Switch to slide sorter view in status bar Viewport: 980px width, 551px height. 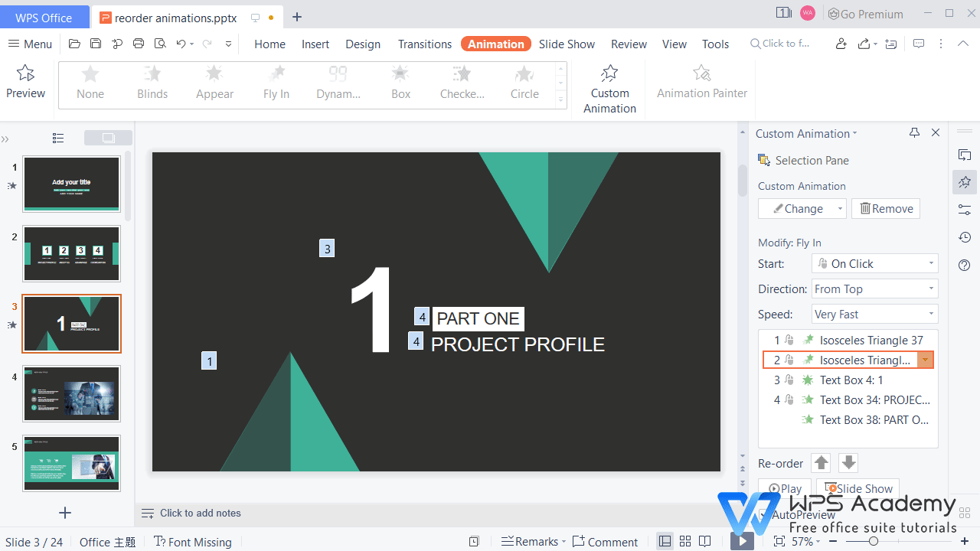click(x=684, y=541)
